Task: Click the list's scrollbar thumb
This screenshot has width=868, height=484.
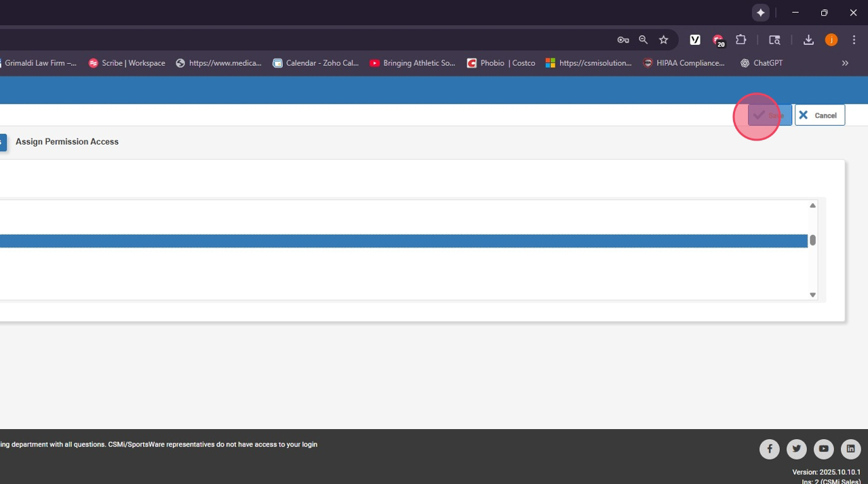Action: [812, 240]
